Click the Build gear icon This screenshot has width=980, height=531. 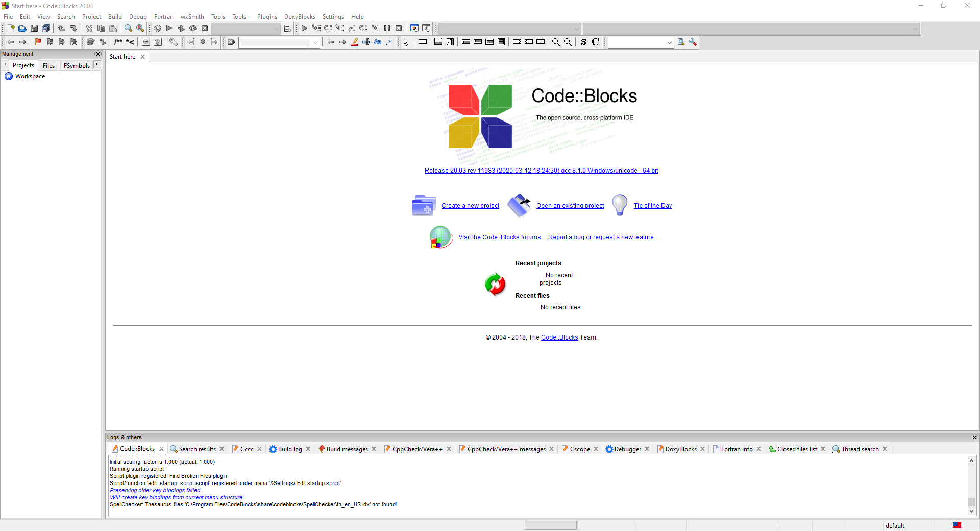158,28
